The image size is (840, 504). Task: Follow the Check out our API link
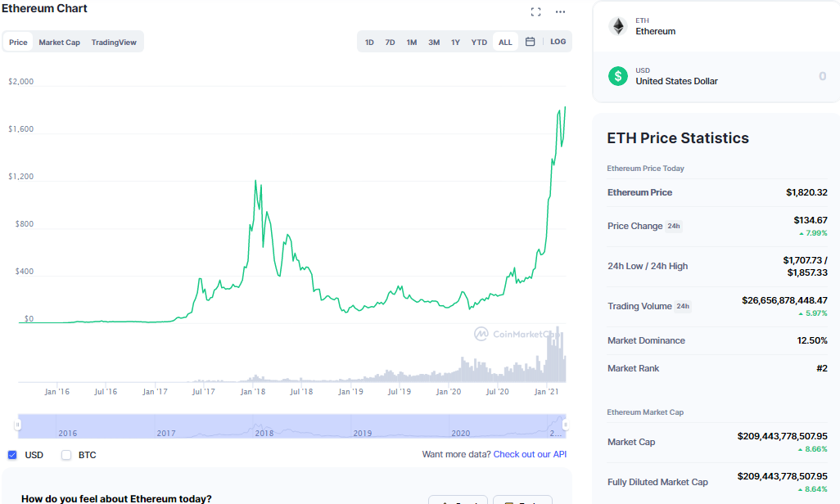point(530,454)
